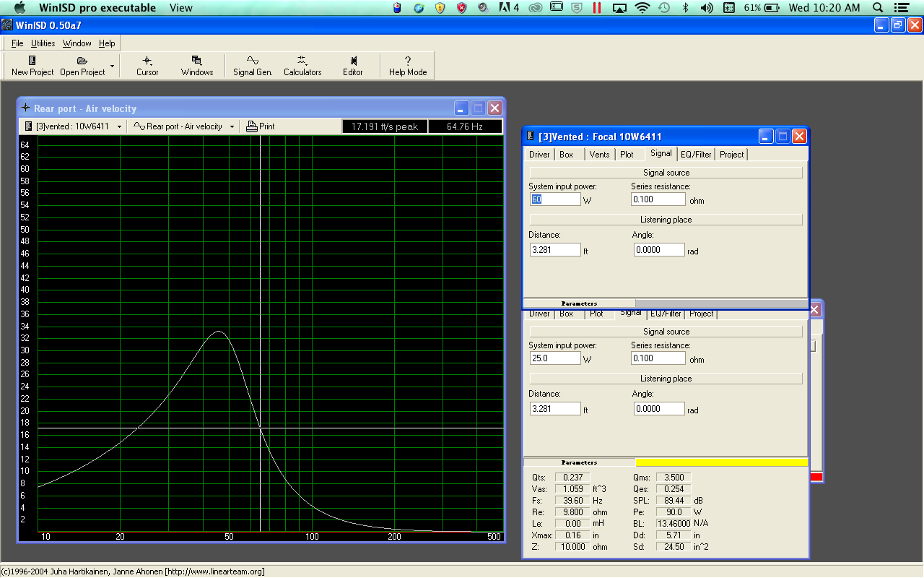Viewport: 924px width, 578px height.
Task: Open the Windows toolbar item
Action: (197, 66)
